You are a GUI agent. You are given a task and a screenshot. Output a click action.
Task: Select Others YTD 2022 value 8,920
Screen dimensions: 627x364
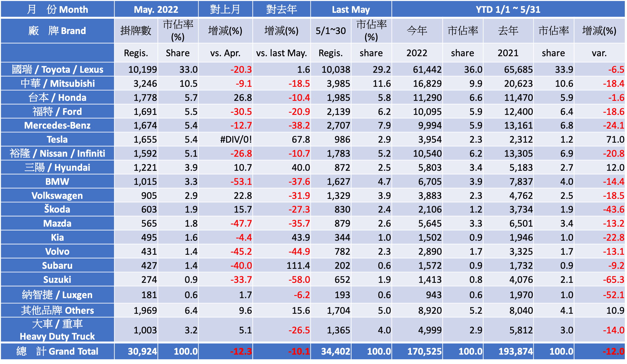click(x=417, y=310)
